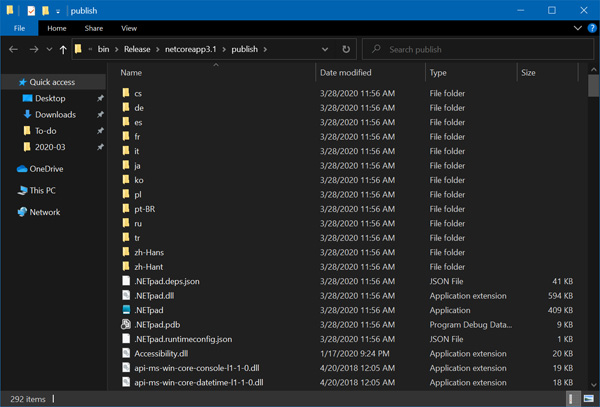
Task: Open the recent locations dropdown arrow
Action: [x=48, y=49]
